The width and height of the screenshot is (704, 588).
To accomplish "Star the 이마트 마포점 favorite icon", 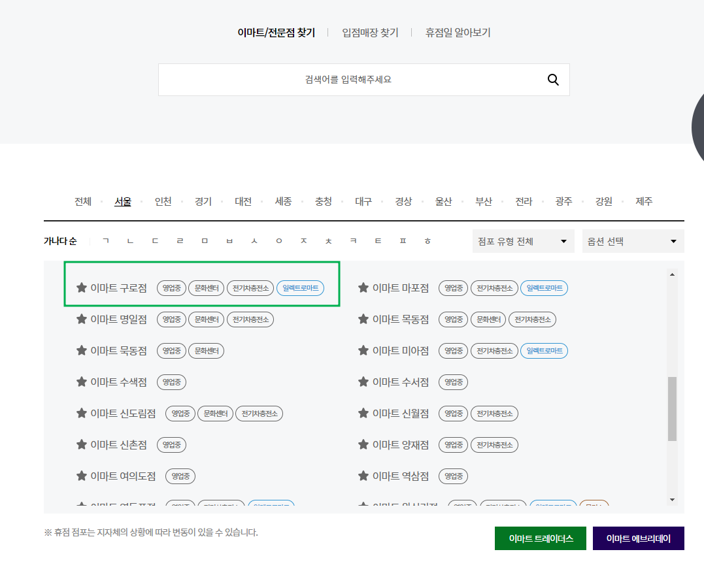I will pyautogui.click(x=363, y=287).
